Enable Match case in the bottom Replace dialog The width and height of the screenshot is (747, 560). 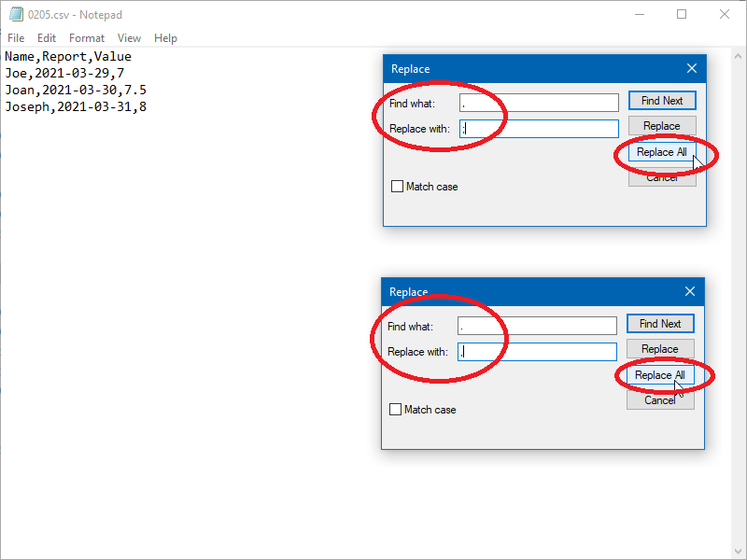(x=395, y=410)
